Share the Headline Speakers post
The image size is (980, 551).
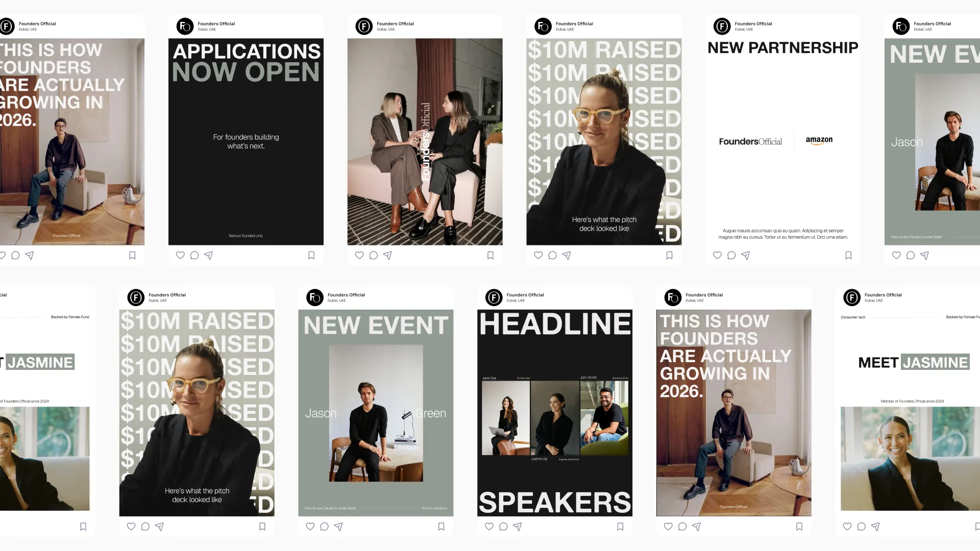pos(518,527)
